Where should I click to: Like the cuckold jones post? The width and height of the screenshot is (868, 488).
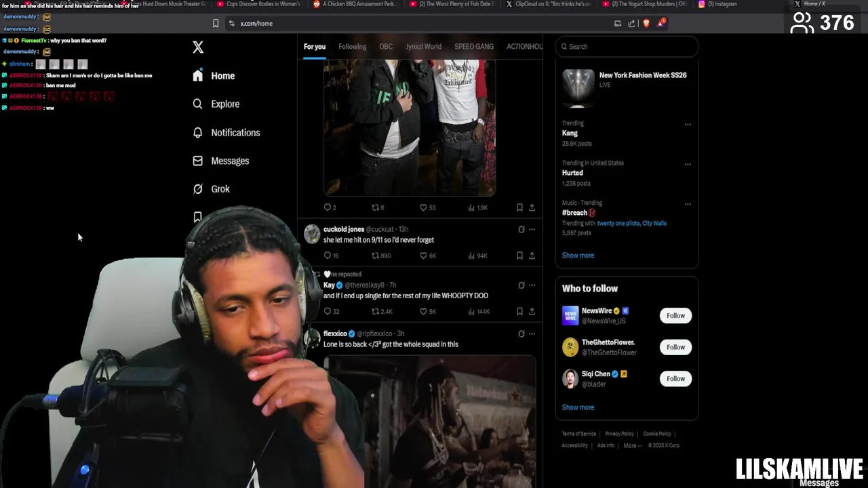click(428, 256)
